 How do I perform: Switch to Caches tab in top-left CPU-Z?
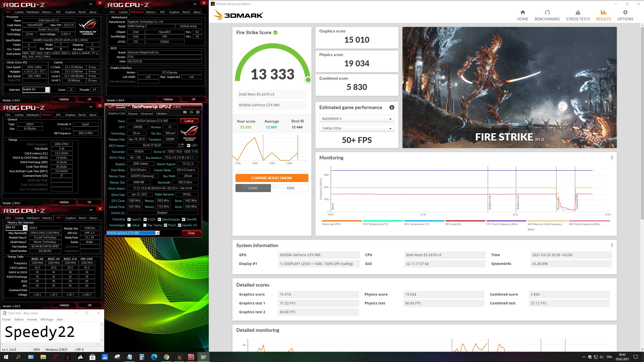pyautogui.click(x=19, y=12)
